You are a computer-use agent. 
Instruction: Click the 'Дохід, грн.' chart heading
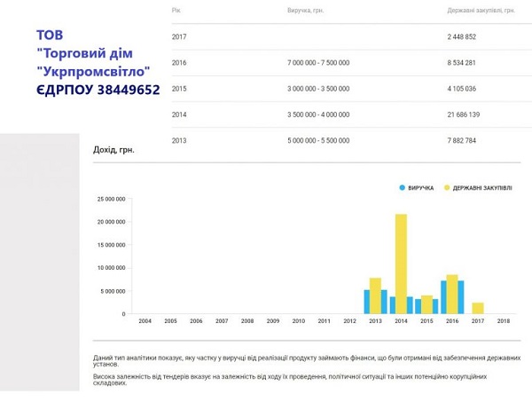point(113,150)
